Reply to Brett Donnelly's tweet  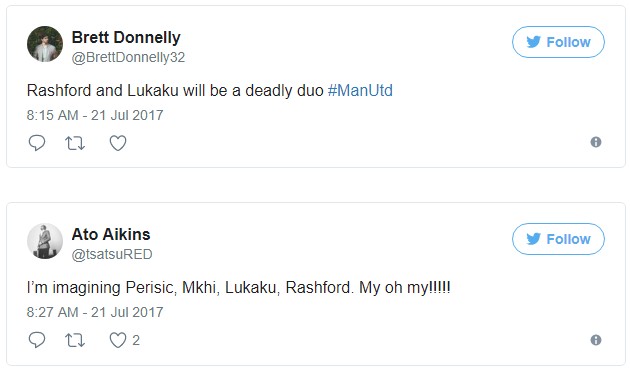[37, 143]
